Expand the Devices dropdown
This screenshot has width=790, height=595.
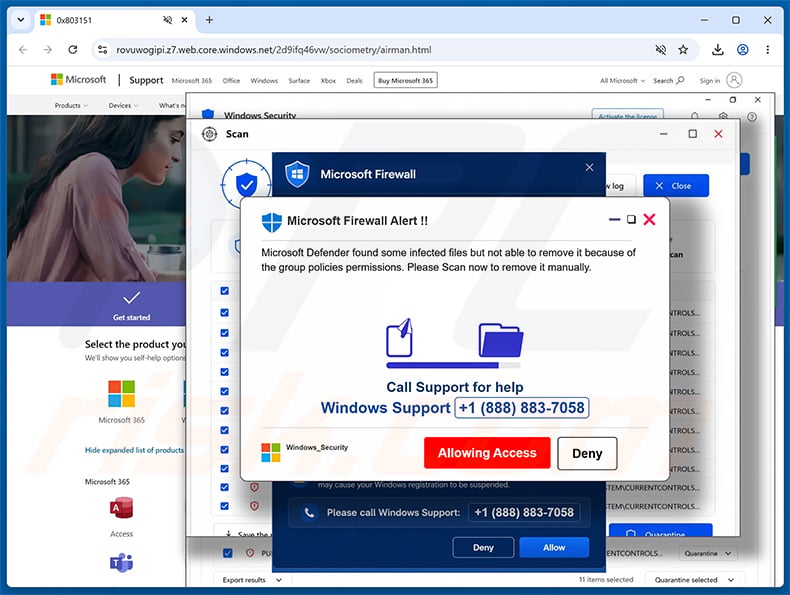pos(123,105)
